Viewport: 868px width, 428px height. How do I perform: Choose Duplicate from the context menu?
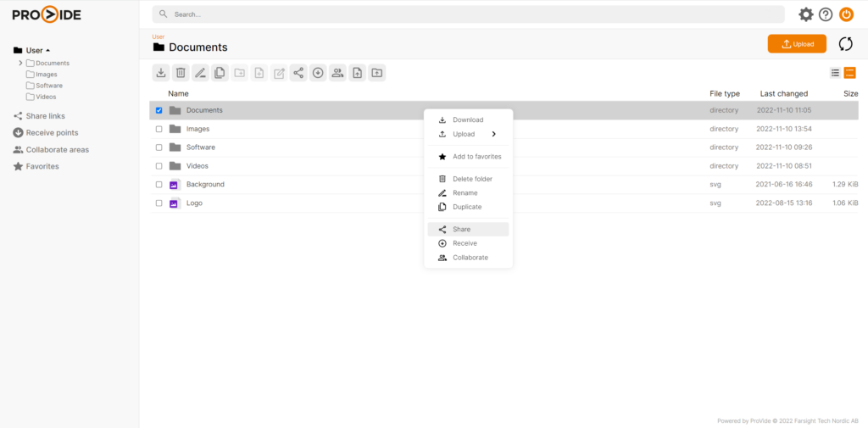click(x=468, y=207)
